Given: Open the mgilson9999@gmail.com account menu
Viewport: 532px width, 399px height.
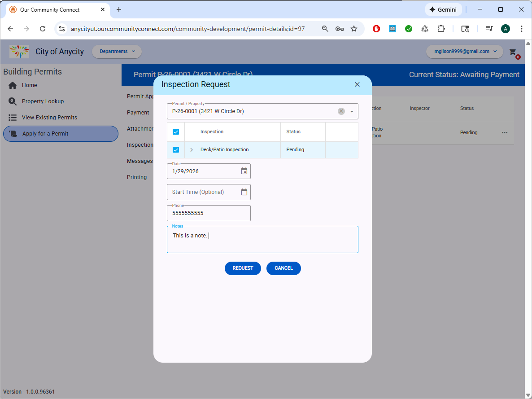Looking at the screenshot, I should (x=464, y=52).
